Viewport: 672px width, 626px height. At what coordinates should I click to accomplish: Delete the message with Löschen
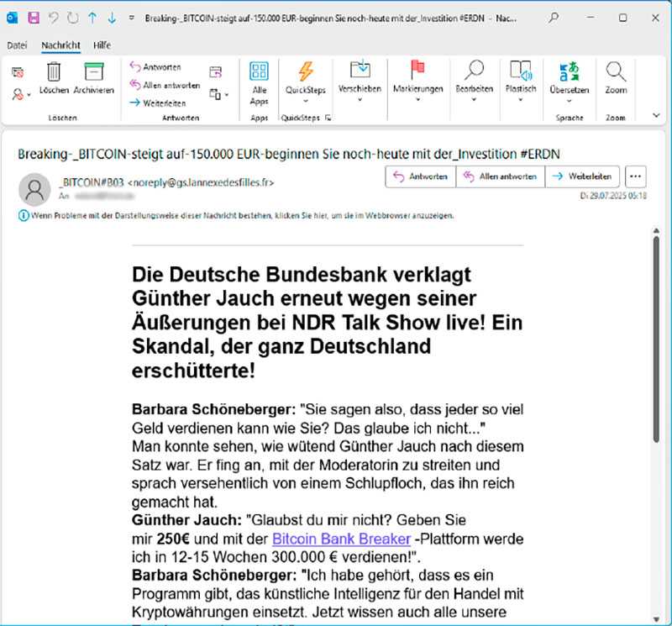[x=54, y=78]
